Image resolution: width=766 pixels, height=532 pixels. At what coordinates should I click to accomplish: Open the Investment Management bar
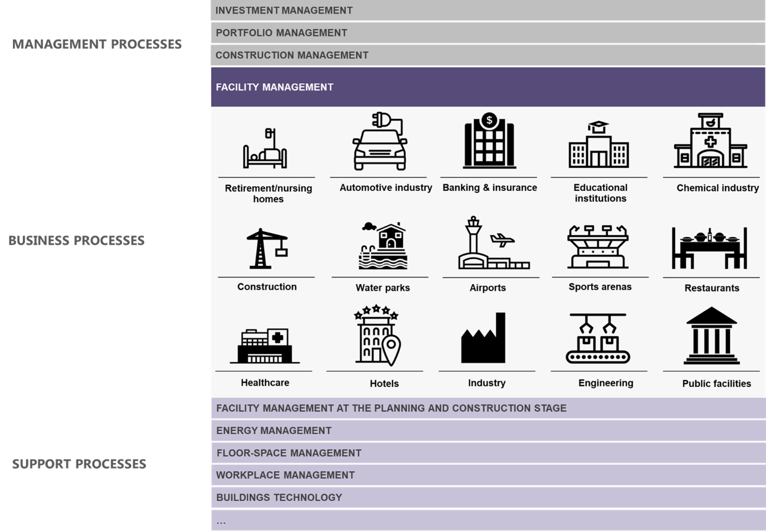click(487, 10)
